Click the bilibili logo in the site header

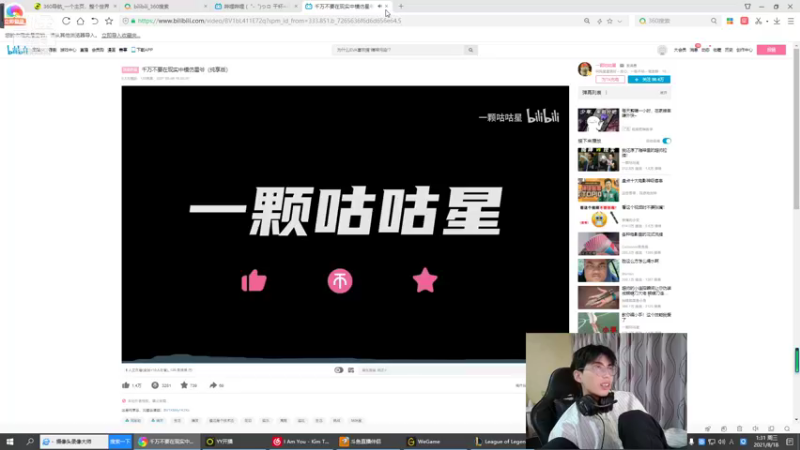(x=17, y=49)
